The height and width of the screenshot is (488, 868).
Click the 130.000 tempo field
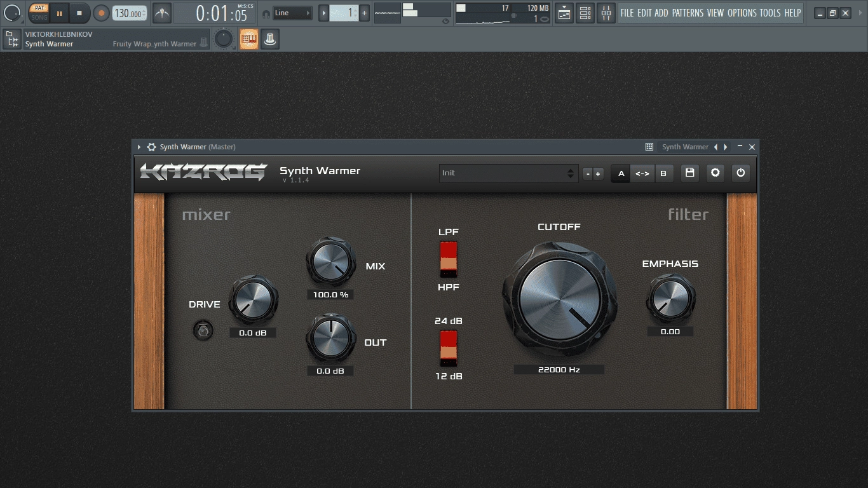pos(129,13)
